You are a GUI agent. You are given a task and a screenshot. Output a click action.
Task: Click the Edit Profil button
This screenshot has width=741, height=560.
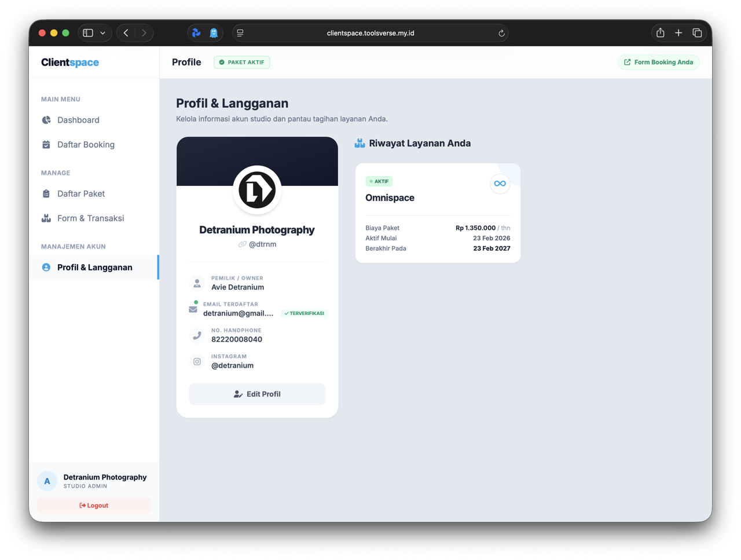point(257,394)
